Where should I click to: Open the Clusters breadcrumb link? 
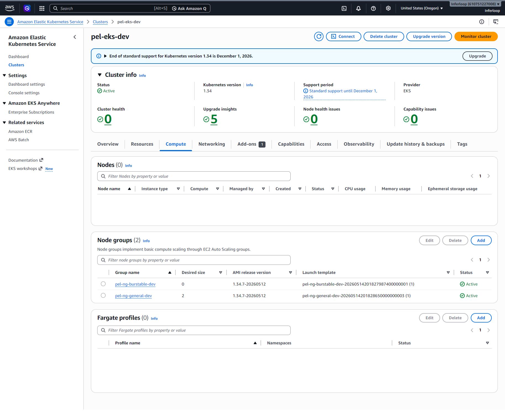(x=100, y=22)
